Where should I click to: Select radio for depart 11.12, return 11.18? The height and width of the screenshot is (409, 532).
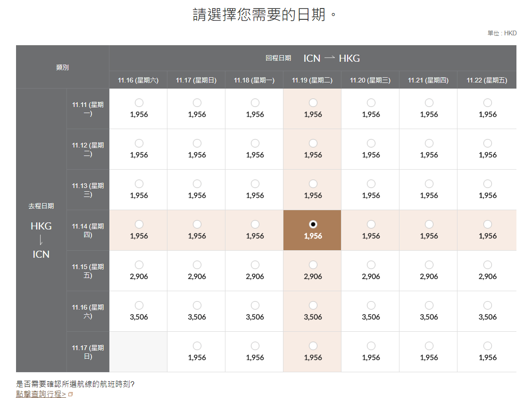[255, 143]
